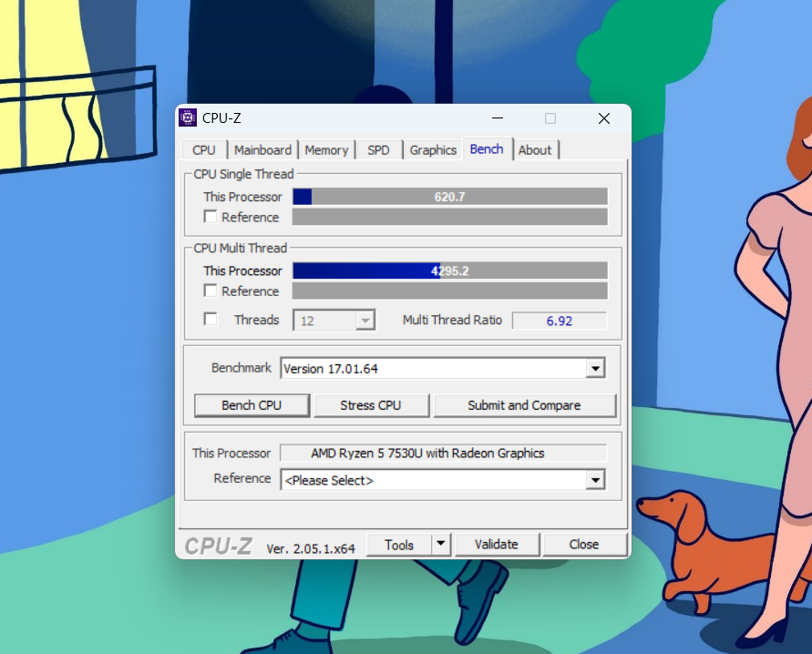Start the Bench CPU test
The image size is (812, 654).
pyautogui.click(x=252, y=405)
